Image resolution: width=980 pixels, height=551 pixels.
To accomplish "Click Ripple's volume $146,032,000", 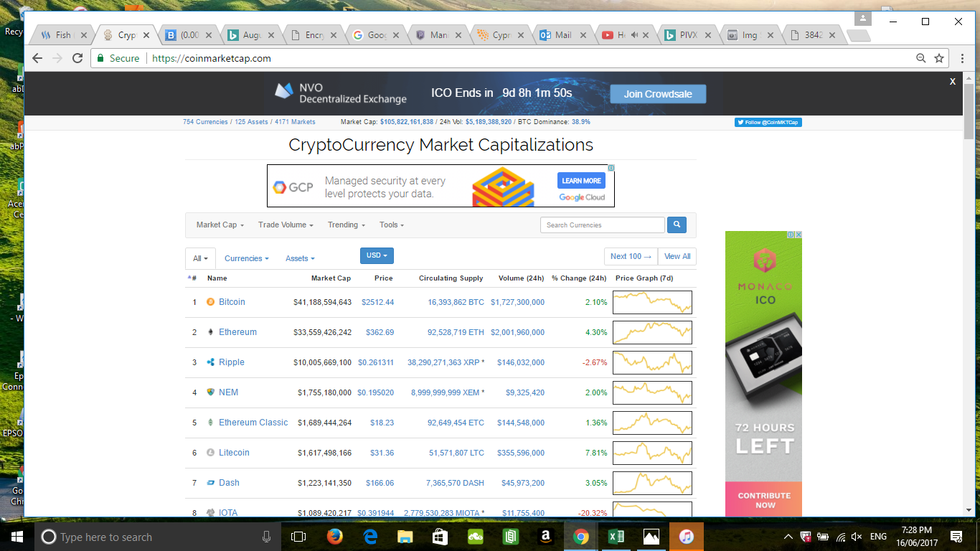I will pos(521,362).
